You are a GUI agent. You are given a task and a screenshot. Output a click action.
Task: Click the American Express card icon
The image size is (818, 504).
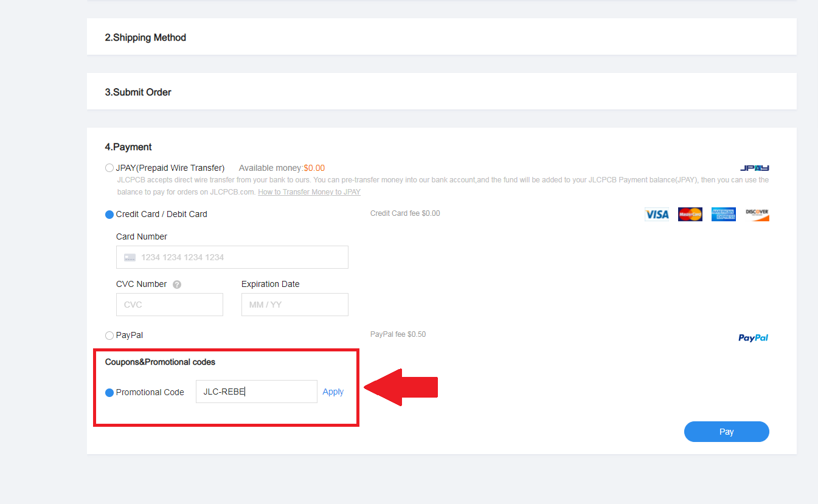click(x=724, y=214)
